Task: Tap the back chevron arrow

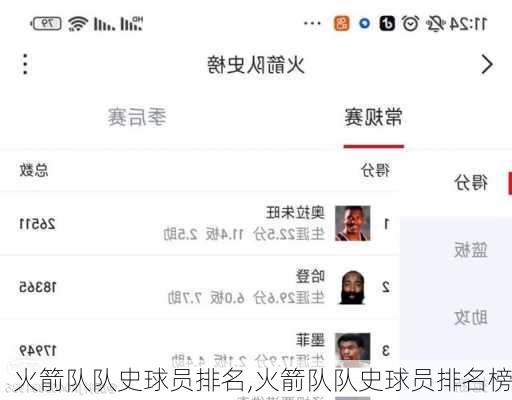Action: pos(487,65)
